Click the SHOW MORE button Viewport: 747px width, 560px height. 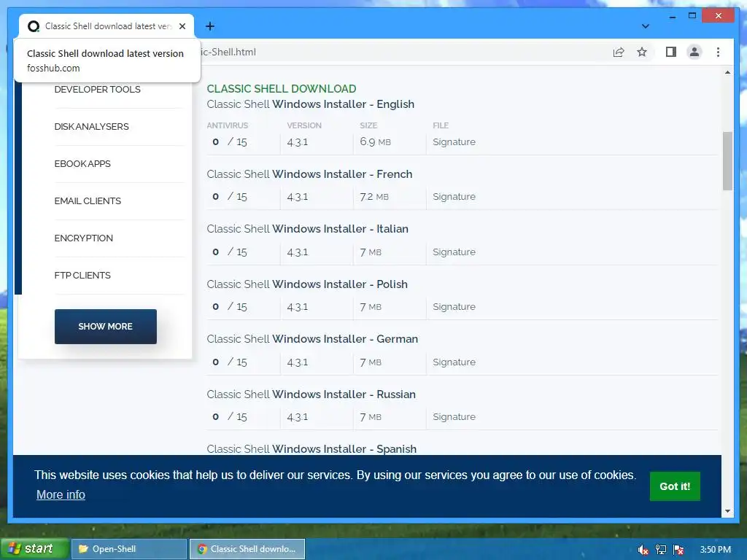105,327
